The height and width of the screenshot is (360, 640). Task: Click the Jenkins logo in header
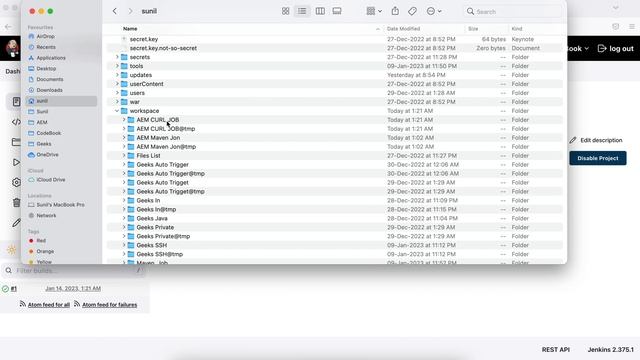coord(12,48)
